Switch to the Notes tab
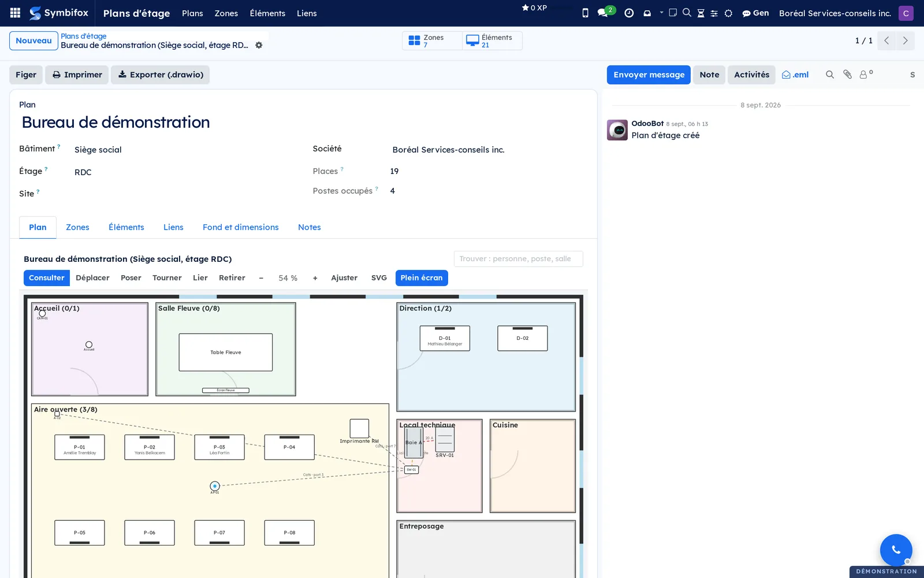 pyautogui.click(x=310, y=227)
